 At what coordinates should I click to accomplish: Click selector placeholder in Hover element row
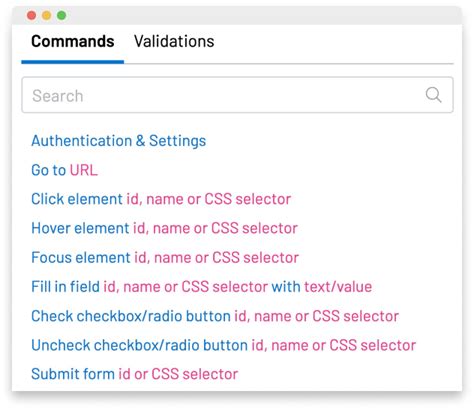tap(215, 228)
